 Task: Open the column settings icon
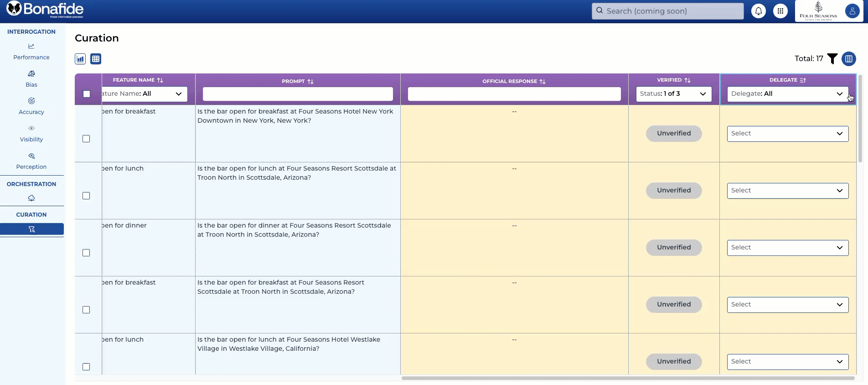pyautogui.click(x=848, y=59)
